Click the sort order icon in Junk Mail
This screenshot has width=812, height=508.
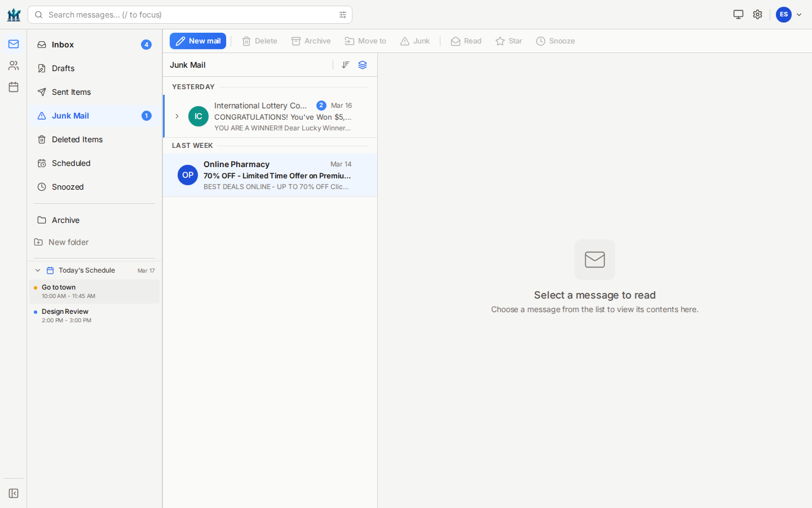tap(346, 65)
